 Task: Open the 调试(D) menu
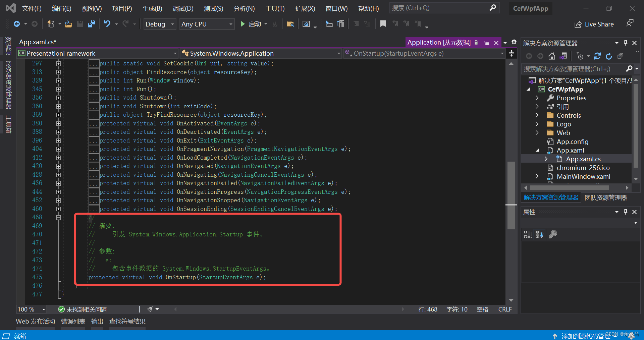pyautogui.click(x=183, y=8)
